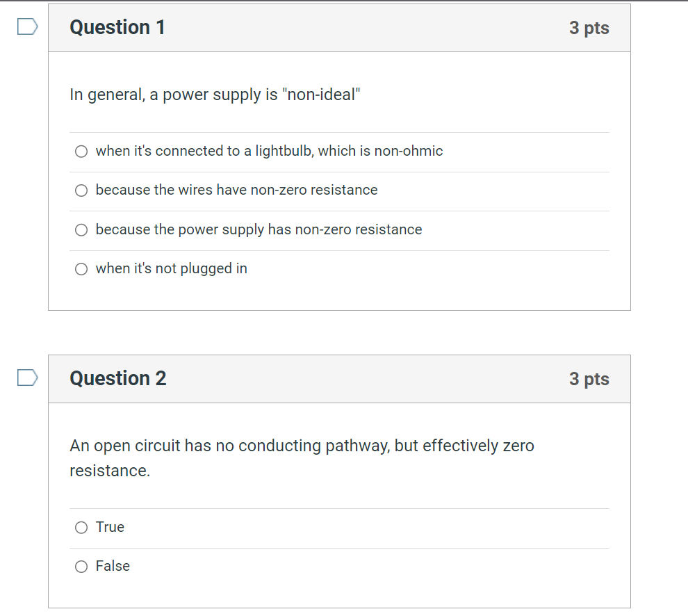The width and height of the screenshot is (688, 616).
Task: Click the Question 2 header title
Action: coord(117,379)
